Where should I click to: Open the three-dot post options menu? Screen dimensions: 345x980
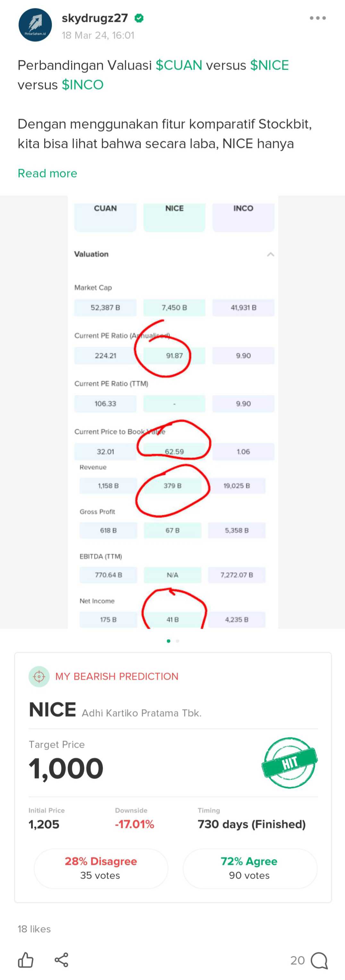point(318,18)
